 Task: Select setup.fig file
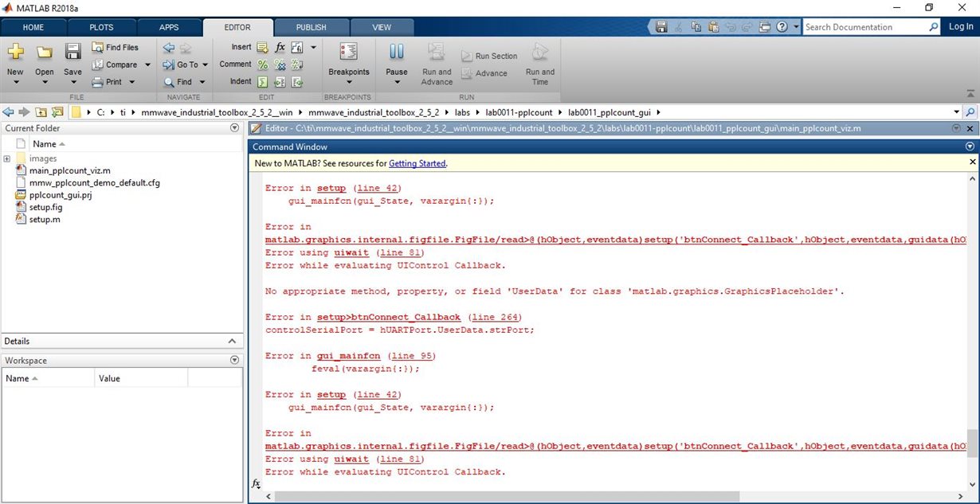point(45,207)
